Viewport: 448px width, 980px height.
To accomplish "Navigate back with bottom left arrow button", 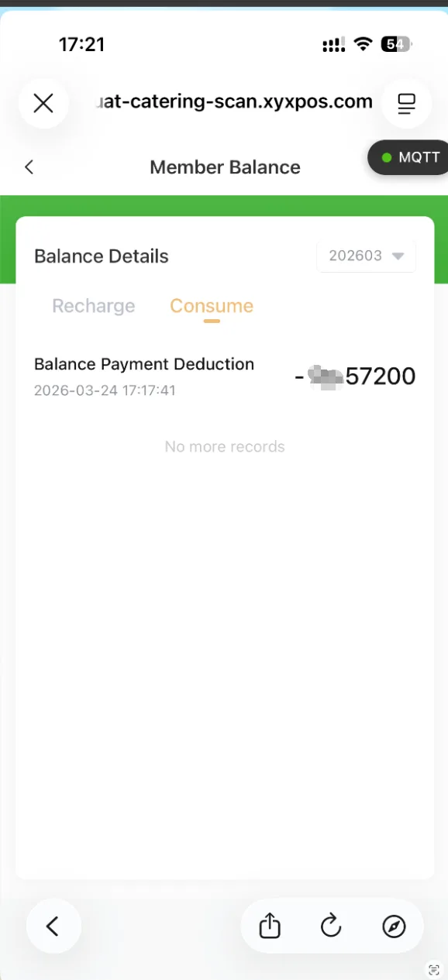I will coord(53,926).
